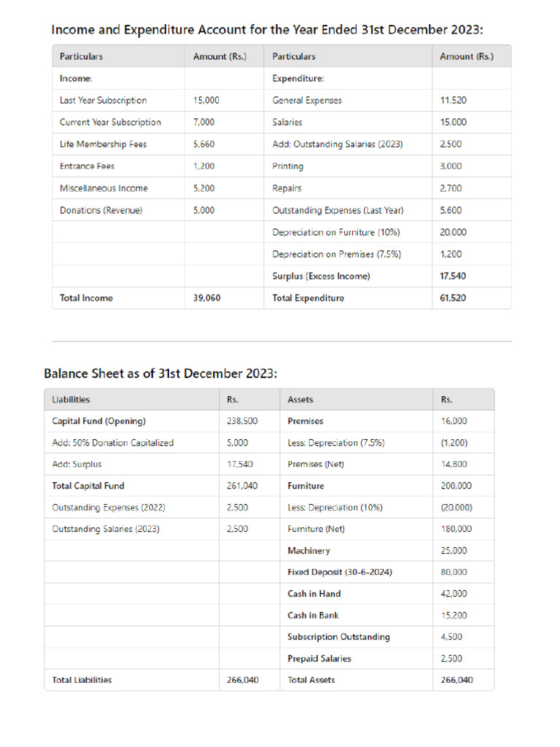Select the 'Income:' label
560x747 pixels.
(76, 78)
